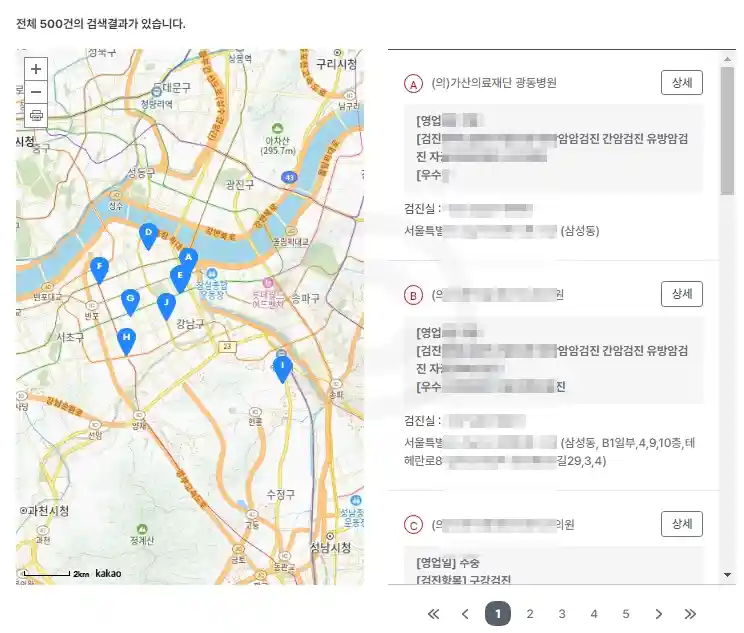Select map pin D

149,236
